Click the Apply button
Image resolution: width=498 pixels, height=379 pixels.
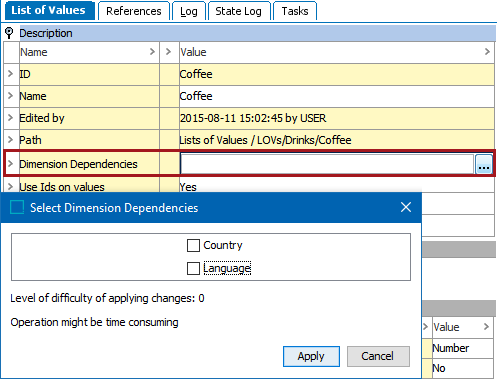(311, 356)
